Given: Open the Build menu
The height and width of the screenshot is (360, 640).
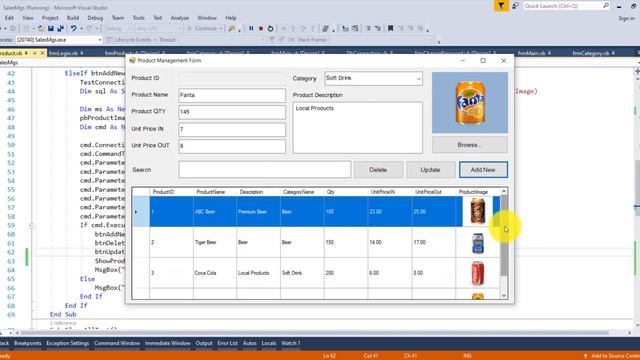Looking at the screenshot, I should coord(73,18).
